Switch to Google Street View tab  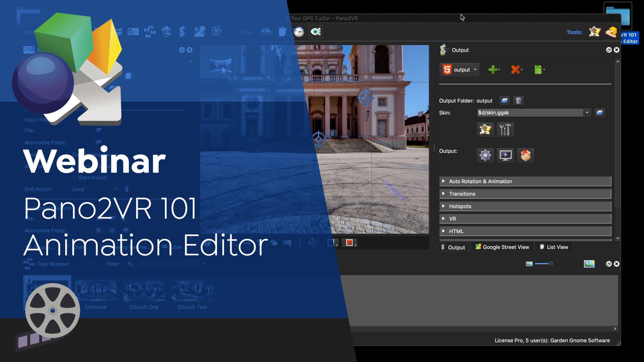[502, 247]
